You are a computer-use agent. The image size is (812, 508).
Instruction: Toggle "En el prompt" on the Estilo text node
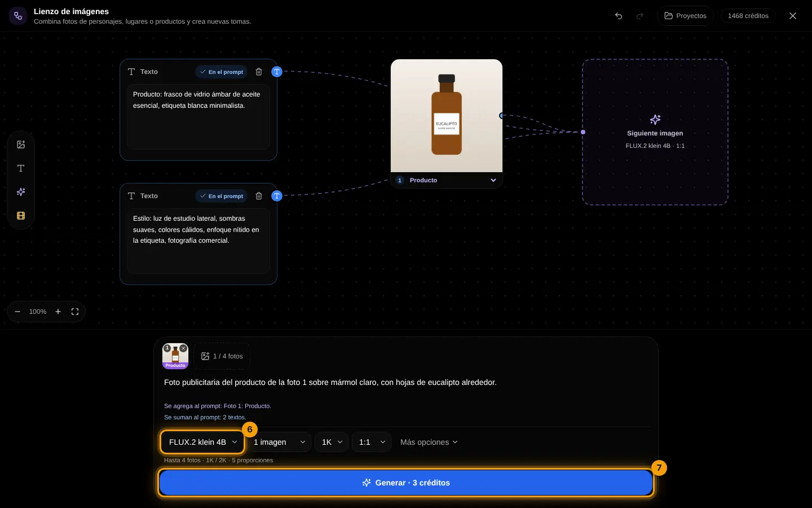coord(222,196)
